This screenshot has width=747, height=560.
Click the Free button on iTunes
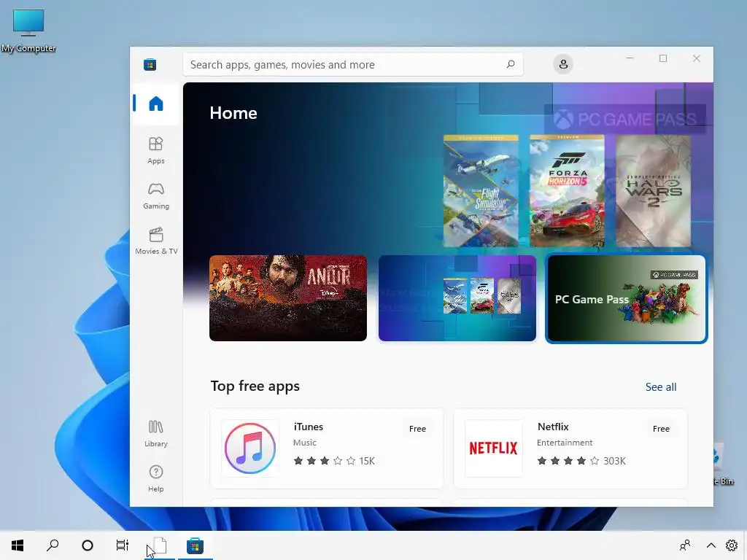[x=417, y=429]
